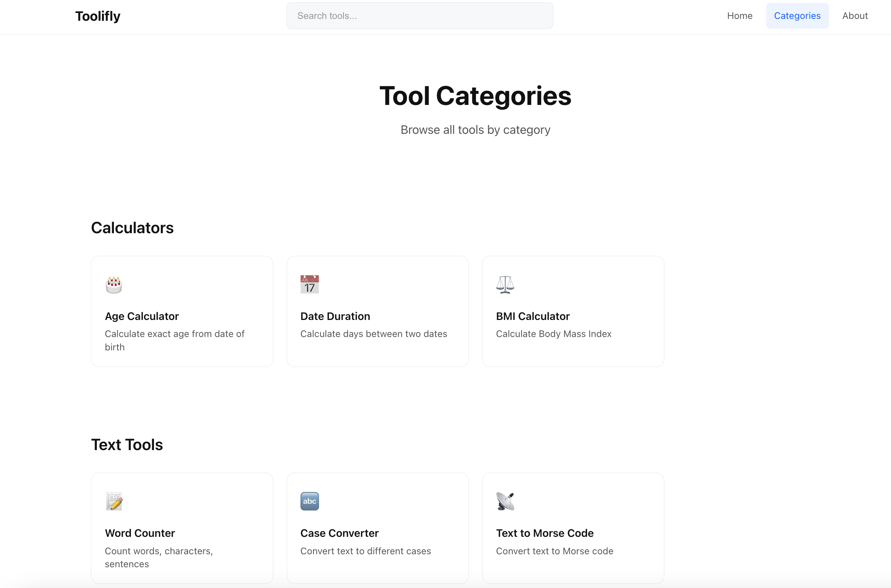
Task: Click 'Browse all tools by category' subtitle
Action: point(475,130)
